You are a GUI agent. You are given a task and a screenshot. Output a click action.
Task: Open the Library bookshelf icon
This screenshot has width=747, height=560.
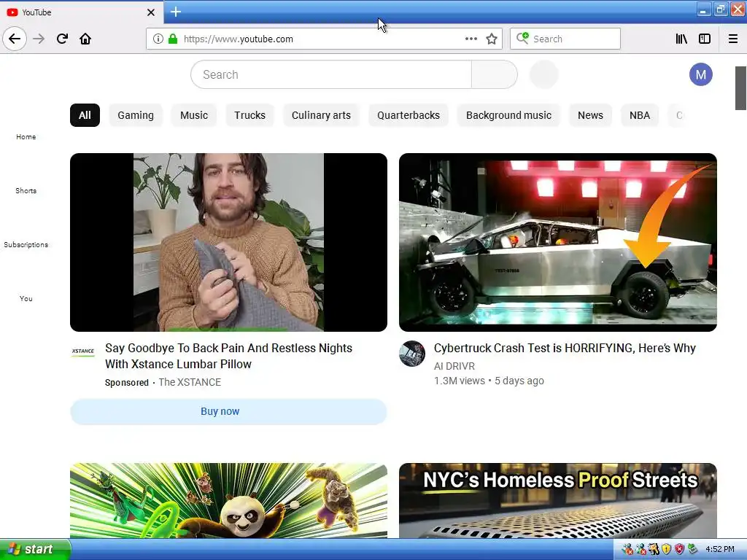pyautogui.click(x=681, y=39)
